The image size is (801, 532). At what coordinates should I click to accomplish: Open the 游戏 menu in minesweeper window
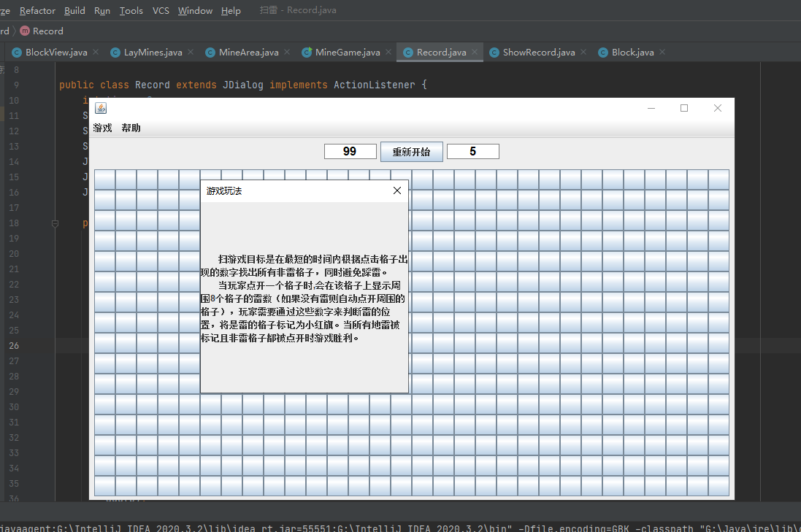102,128
